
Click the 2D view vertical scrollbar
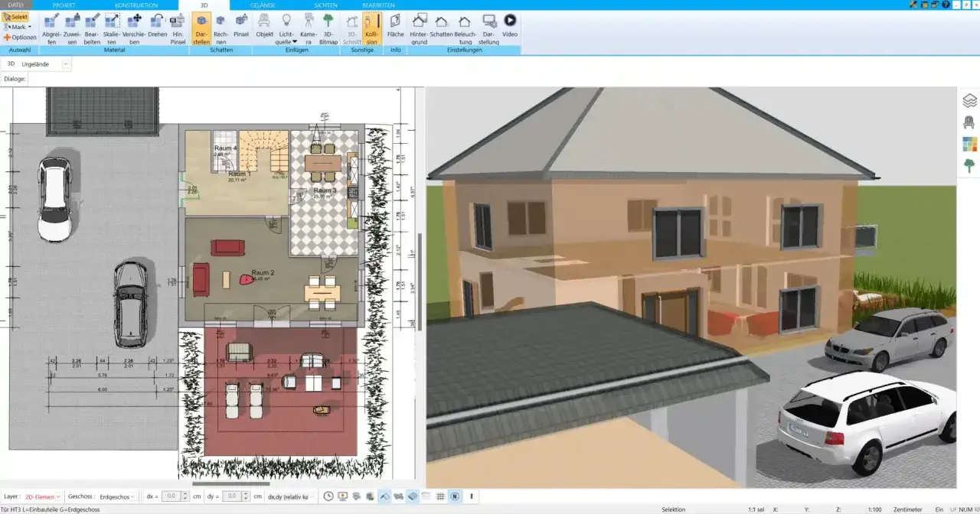tap(419, 281)
